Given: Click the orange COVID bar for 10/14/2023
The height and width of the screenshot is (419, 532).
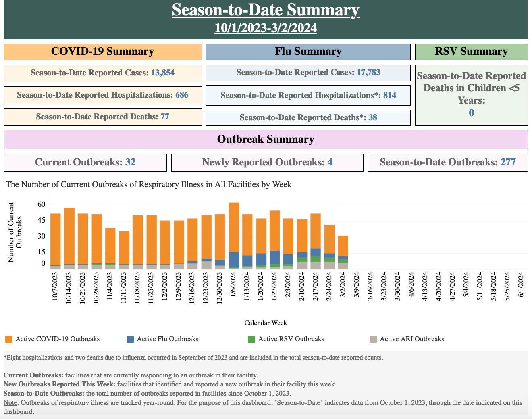Looking at the screenshot, I should pos(69,236).
